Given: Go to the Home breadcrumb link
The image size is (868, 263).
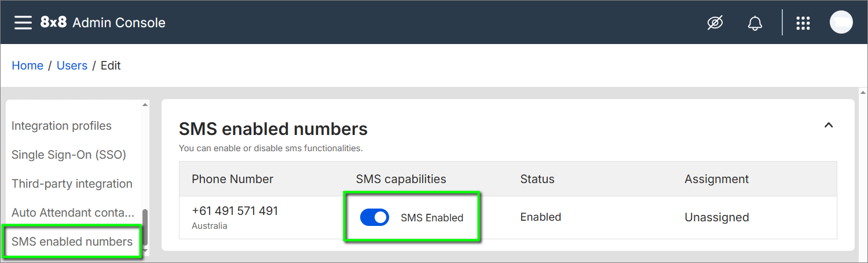Looking at the screenshot, I should click(27, 65).
